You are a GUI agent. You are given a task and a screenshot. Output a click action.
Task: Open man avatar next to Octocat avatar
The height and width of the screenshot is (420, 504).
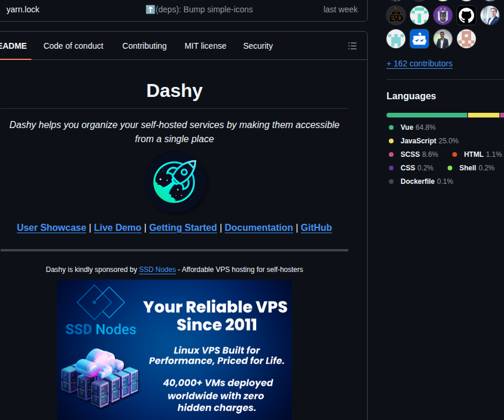489,15
